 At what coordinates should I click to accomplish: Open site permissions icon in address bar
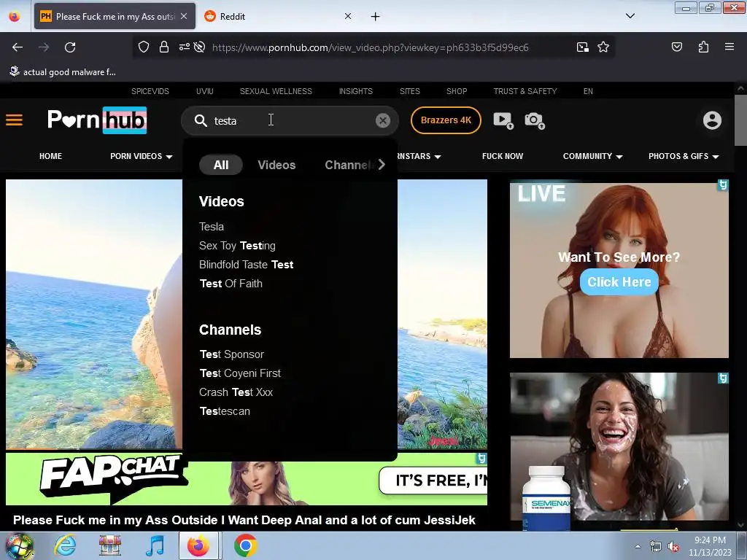click(185, 47)
